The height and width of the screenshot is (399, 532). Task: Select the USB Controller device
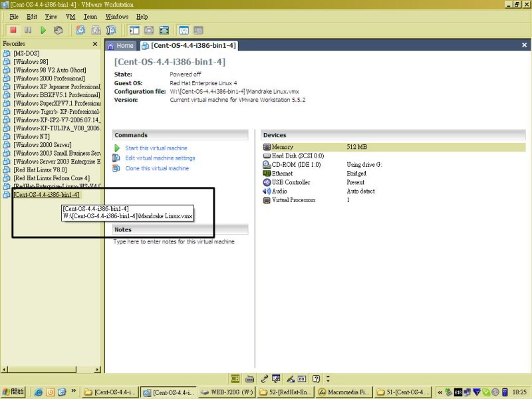(394, 182)
